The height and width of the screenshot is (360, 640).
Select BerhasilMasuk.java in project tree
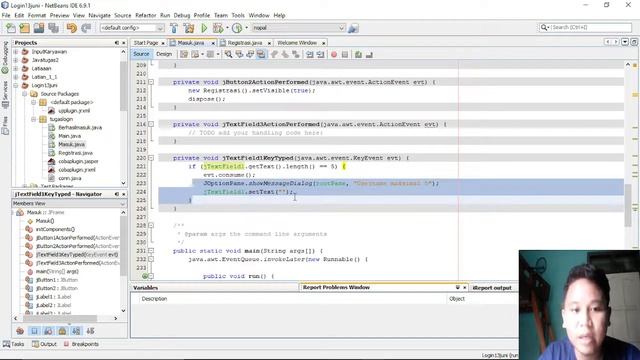tap(80, 127)
